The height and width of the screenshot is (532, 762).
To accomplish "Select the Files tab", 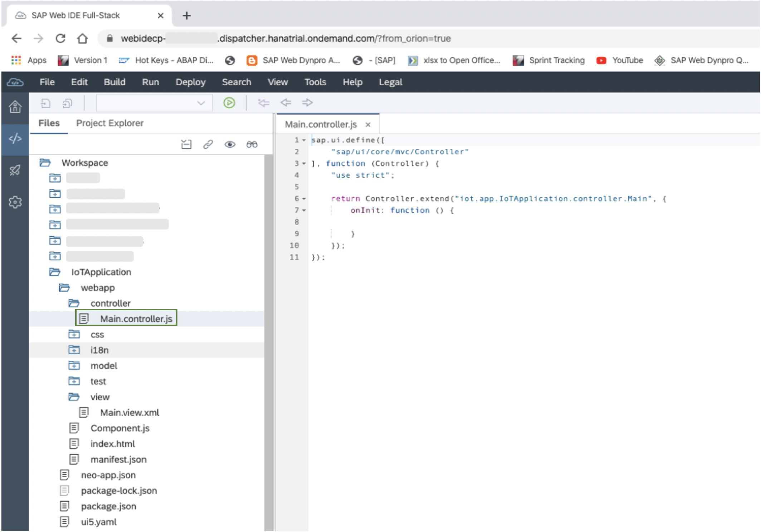I will (x=48, y=123).
